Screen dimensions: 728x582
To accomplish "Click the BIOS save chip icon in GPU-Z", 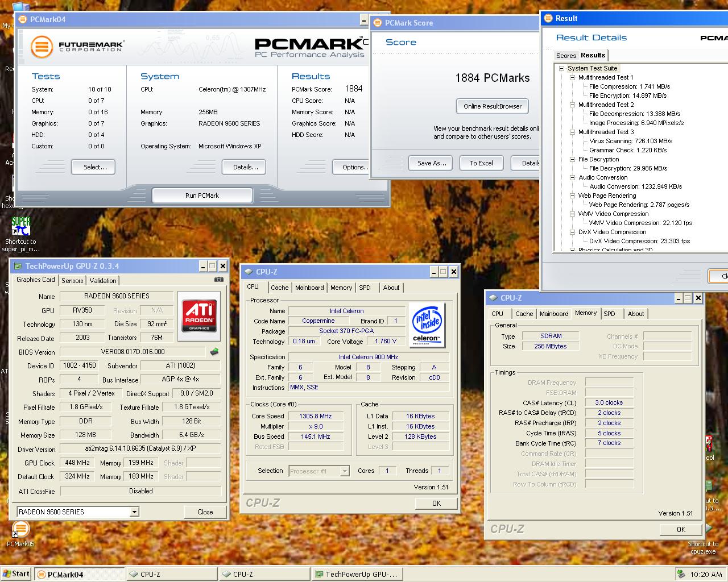I will point(214,352).
